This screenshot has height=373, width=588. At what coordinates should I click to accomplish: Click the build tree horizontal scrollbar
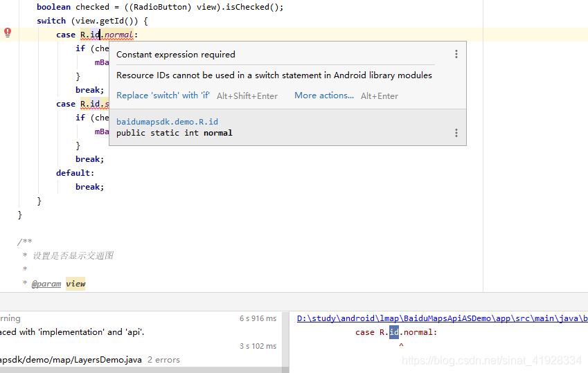tap(141, 370)
